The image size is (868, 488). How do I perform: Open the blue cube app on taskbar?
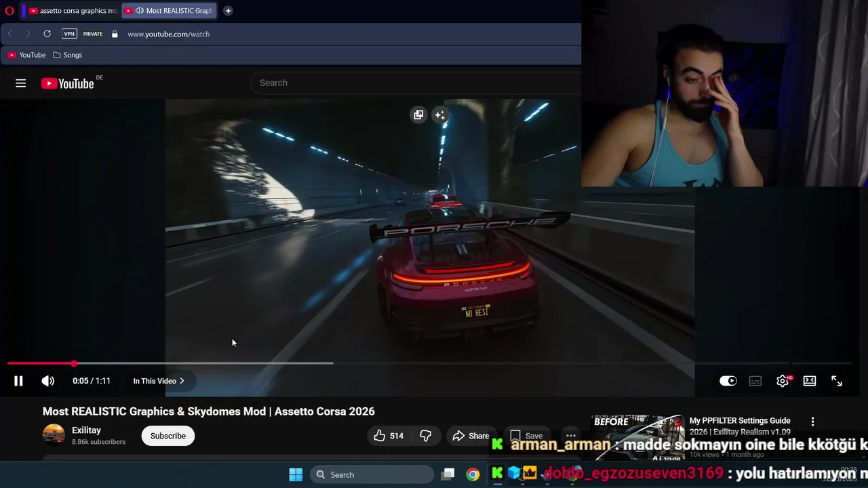514,473
